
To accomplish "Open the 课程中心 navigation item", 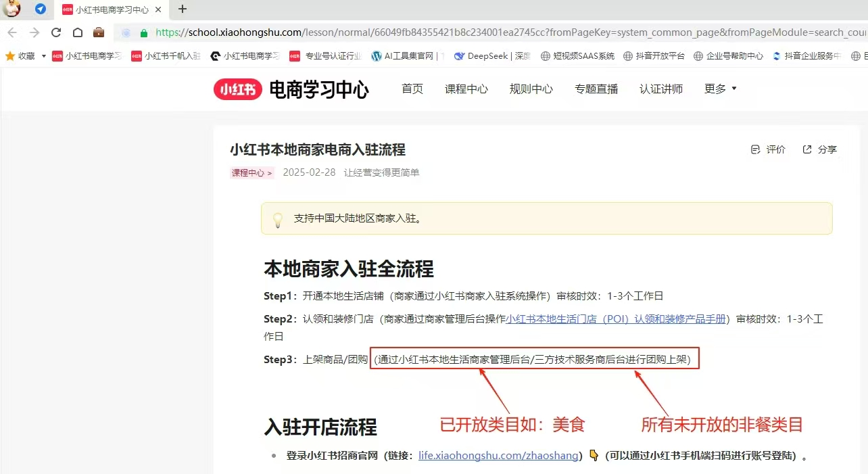I will (x=466, y=89).
